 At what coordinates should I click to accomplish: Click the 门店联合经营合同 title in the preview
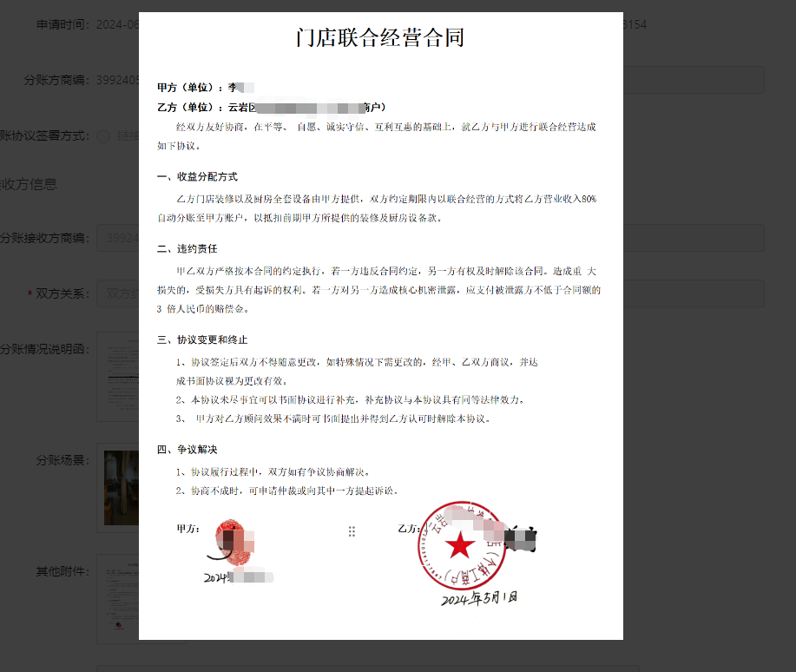pos(380,38)
